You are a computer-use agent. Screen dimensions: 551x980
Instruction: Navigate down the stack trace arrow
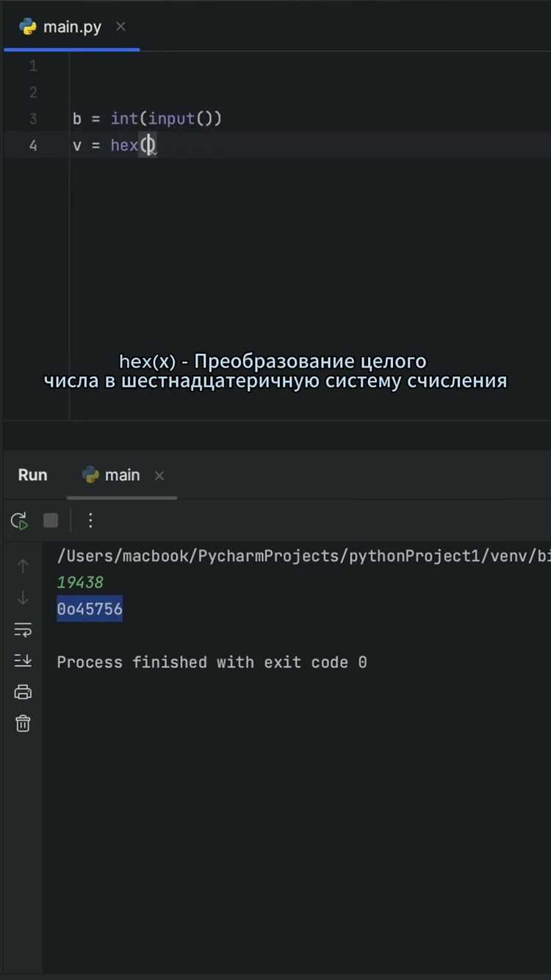(x=23, y=598)
